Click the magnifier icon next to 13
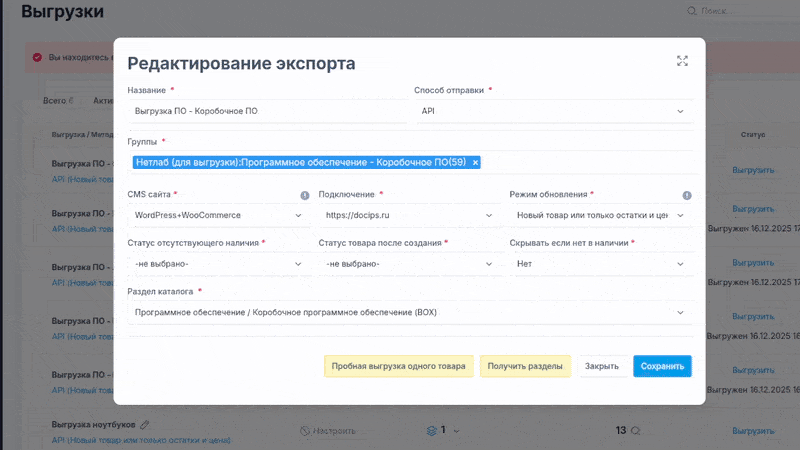 (x=635, y=430)
